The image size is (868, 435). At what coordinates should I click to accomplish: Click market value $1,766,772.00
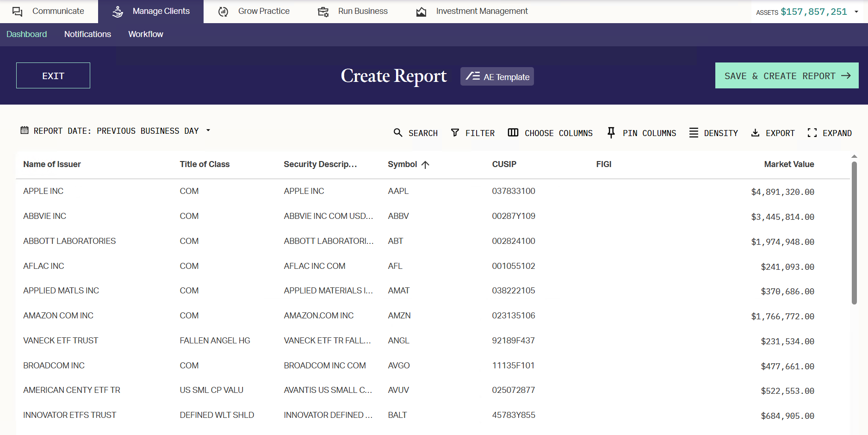tap(782, 317)
